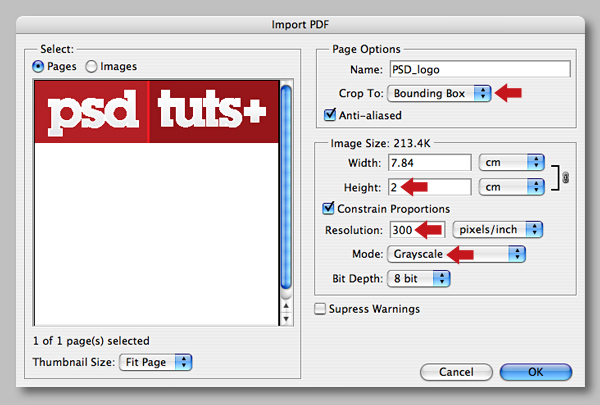Select the Pages radio button
This screenshot has height=405, width=600.
point(38,67)
